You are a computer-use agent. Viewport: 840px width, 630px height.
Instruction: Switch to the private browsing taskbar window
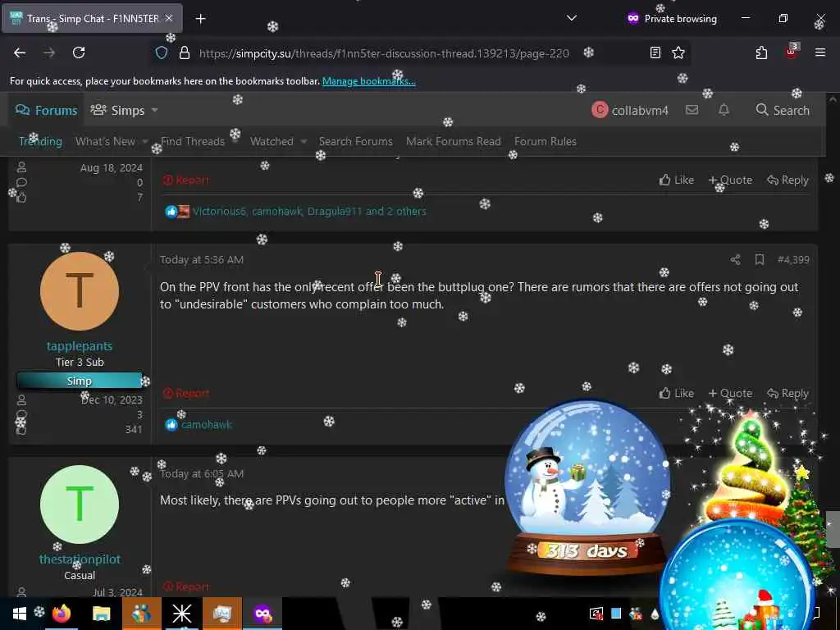(x=262, y=614)
